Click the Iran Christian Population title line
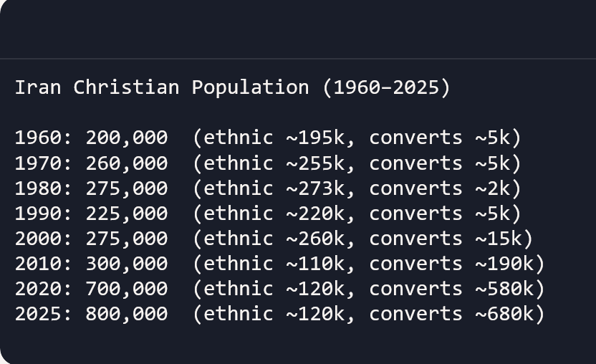This screenshot has width=596, height=364. click(x=232, y=87)
